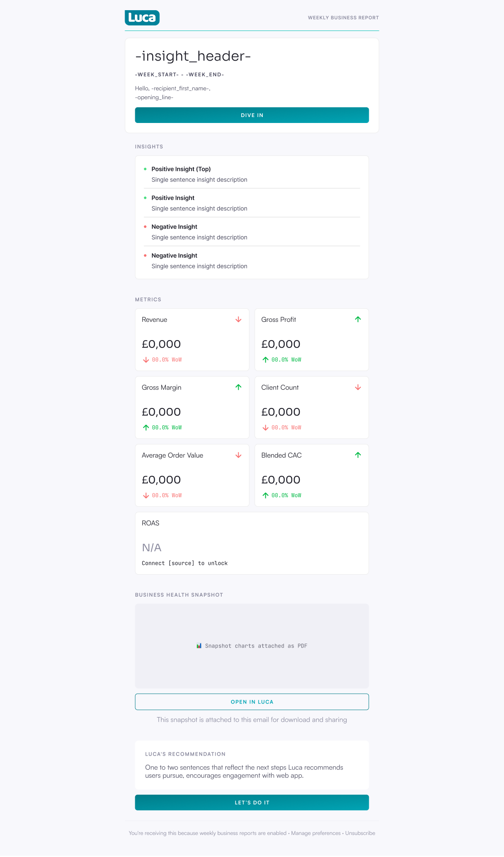This screenshot has height=857, width=504.
Task: Click the Client Count card's top-right down arrow
Action: pos(358,387)
